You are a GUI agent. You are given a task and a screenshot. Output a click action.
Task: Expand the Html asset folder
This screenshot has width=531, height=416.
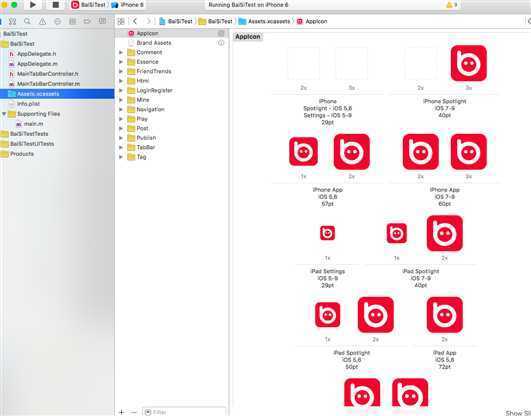(x=121, y=81)
